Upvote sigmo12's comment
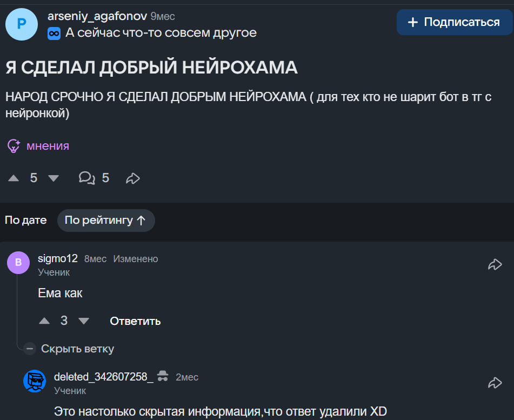The width and height of the screenshot is (514, 420). 44,321
